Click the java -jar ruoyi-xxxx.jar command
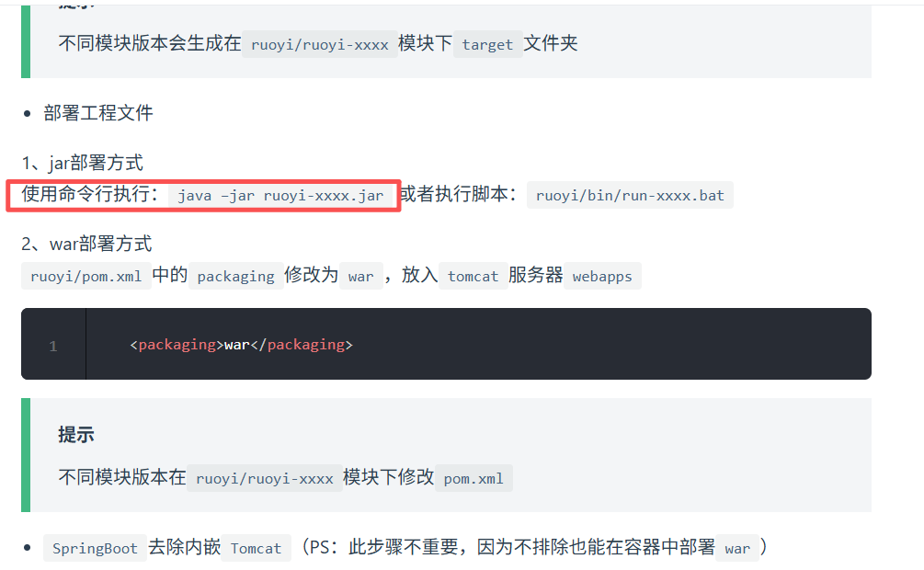924x570 pixels. pyautogui.click(x=280, y=196)
